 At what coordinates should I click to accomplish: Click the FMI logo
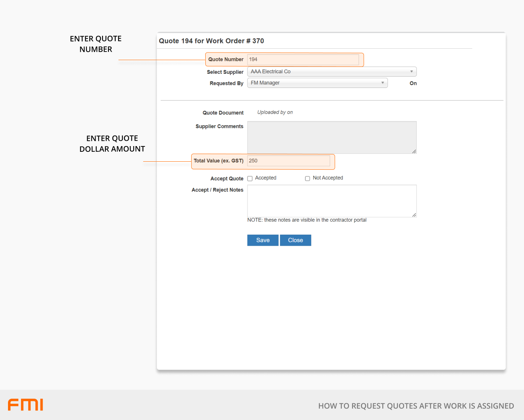(26, 405)
